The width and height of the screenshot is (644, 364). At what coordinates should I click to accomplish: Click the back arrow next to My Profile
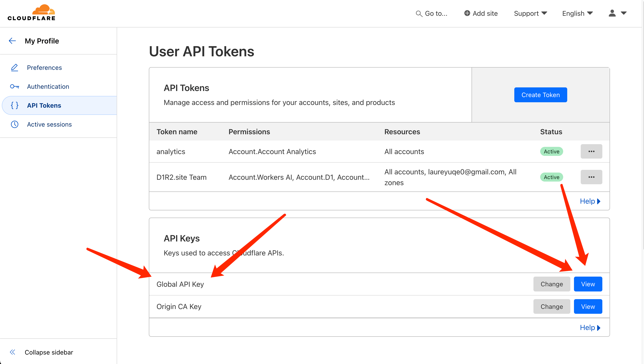coord(12,41)
